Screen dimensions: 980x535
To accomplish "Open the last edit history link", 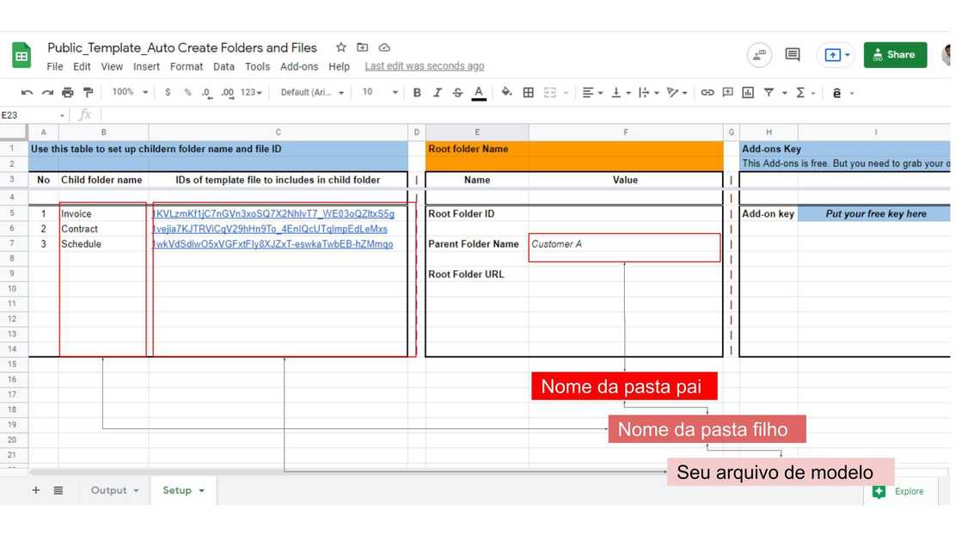I will click(x=425, y=66).
